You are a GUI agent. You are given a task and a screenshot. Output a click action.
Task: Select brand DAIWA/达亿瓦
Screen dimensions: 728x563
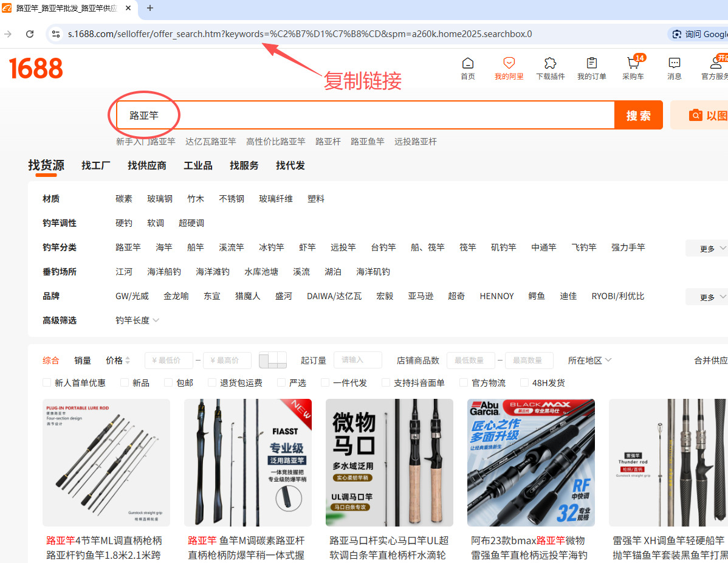tap(334, 296)
